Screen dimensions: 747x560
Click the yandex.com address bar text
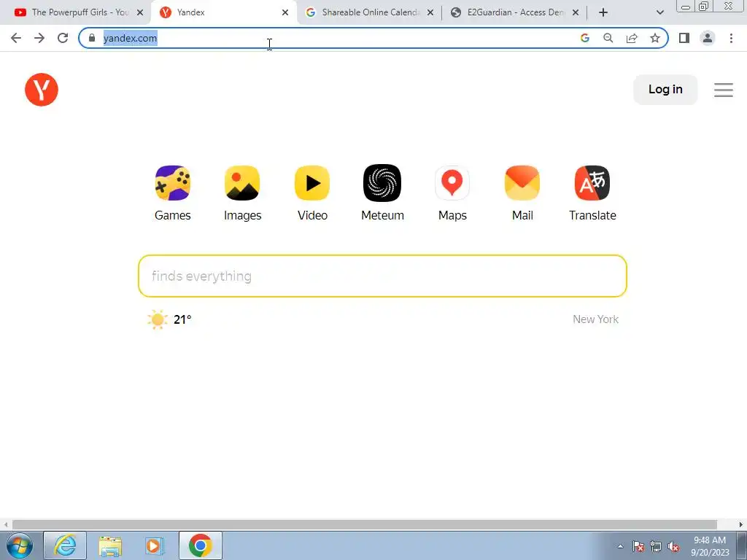click(130, 38)
